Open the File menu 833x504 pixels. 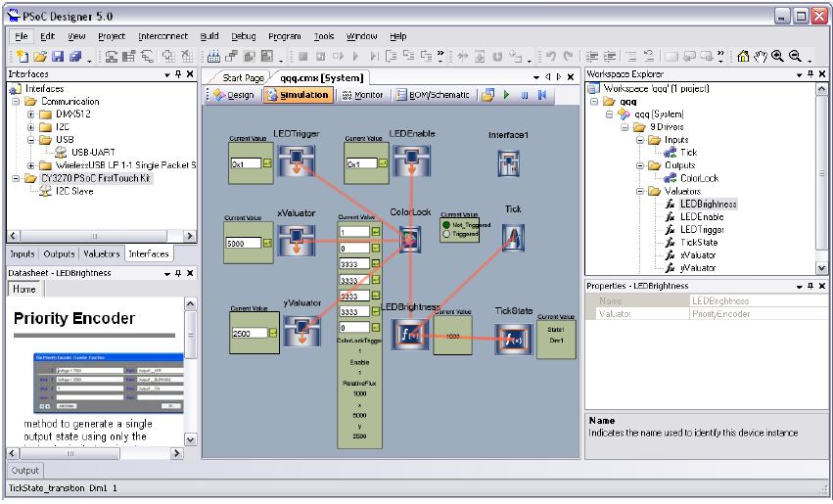point(22,36)
